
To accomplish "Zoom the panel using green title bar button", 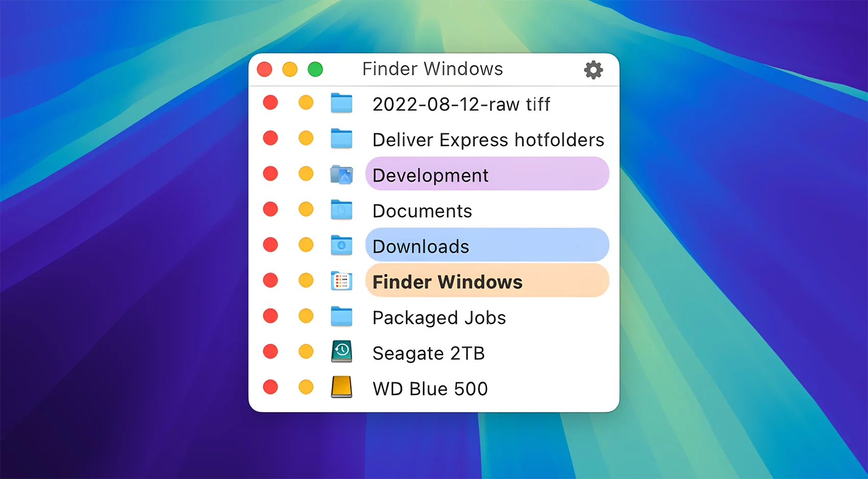I will (316, 69).
